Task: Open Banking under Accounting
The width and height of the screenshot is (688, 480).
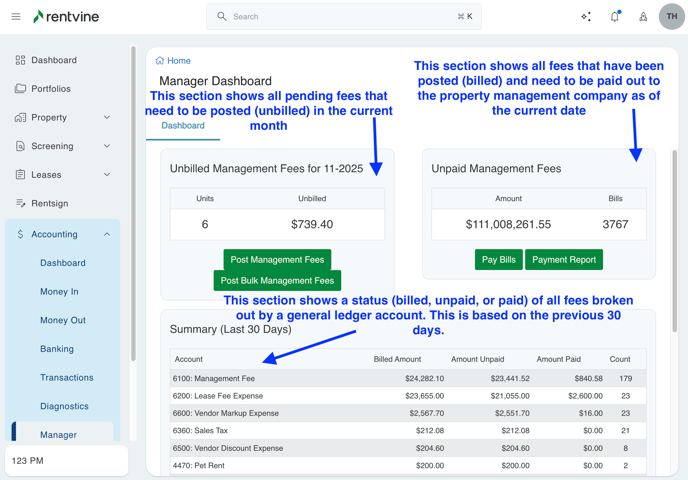Action: click(x=57, y=349)
